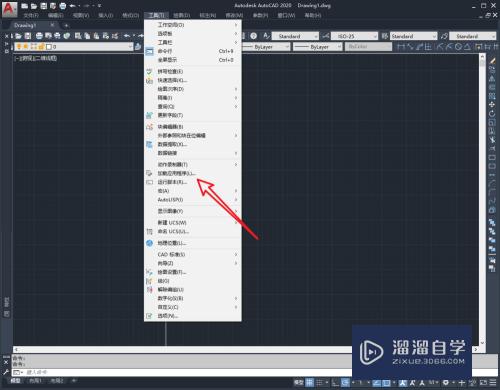Select Move tool on right-side toolbar

[x=492, y=105]
